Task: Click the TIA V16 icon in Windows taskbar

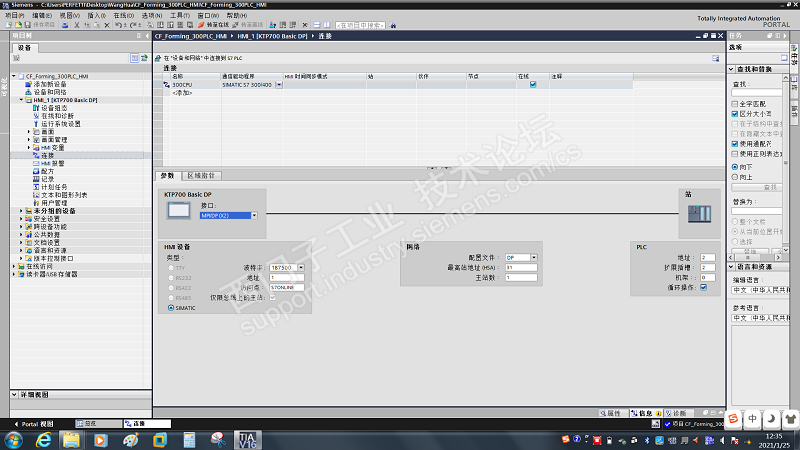Action: click(x=248, y=440)
